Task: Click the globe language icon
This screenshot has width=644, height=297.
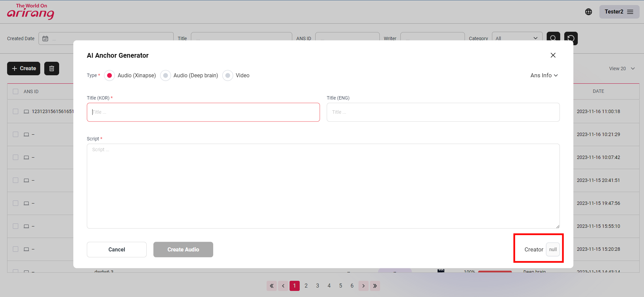Action: coord(588,12)
